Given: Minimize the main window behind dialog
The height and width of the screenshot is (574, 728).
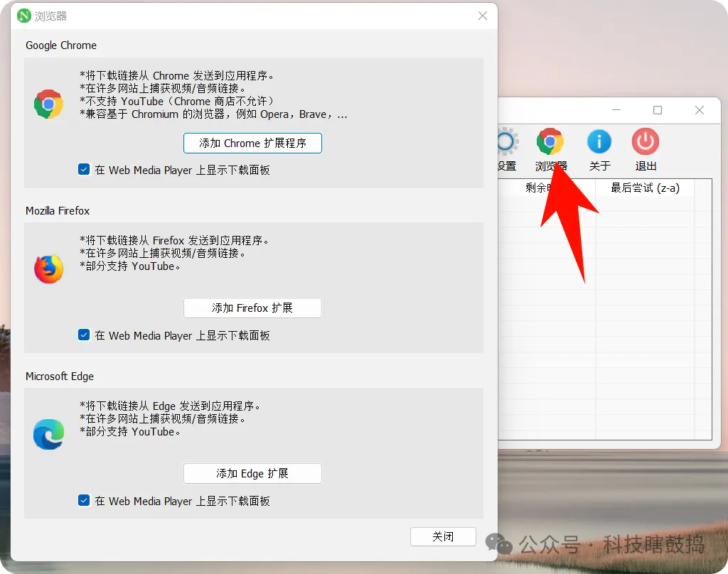Looking at the screenshot, I should pos(616,110).
